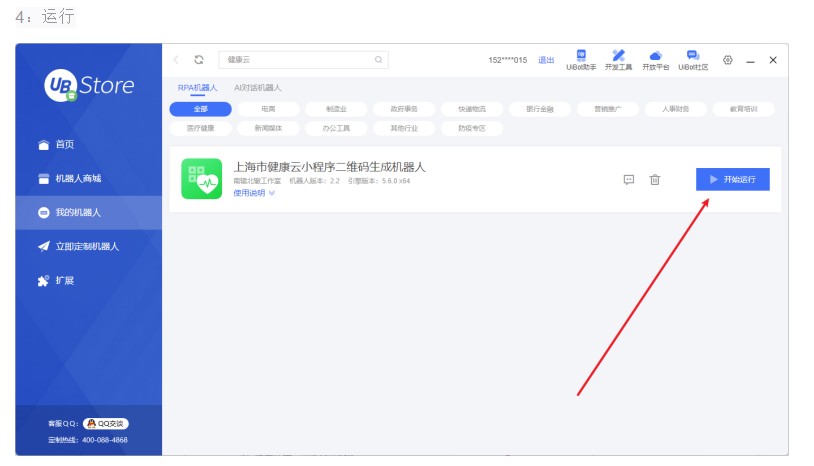Go back with the left chevron arrow

177,60
